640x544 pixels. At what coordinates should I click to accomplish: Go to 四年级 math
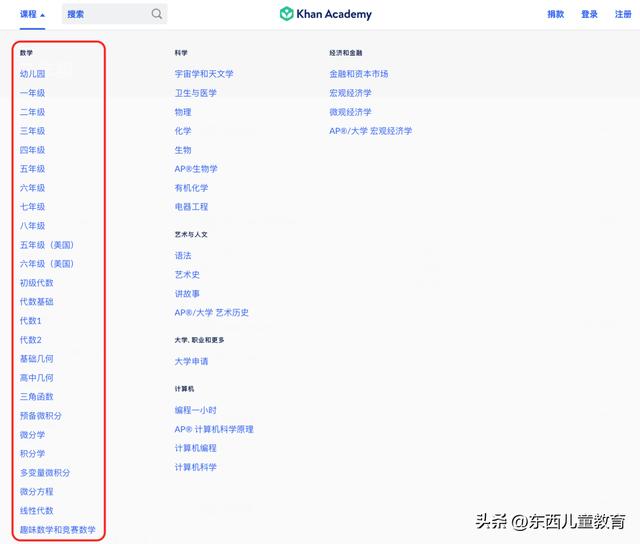[33, 150]
